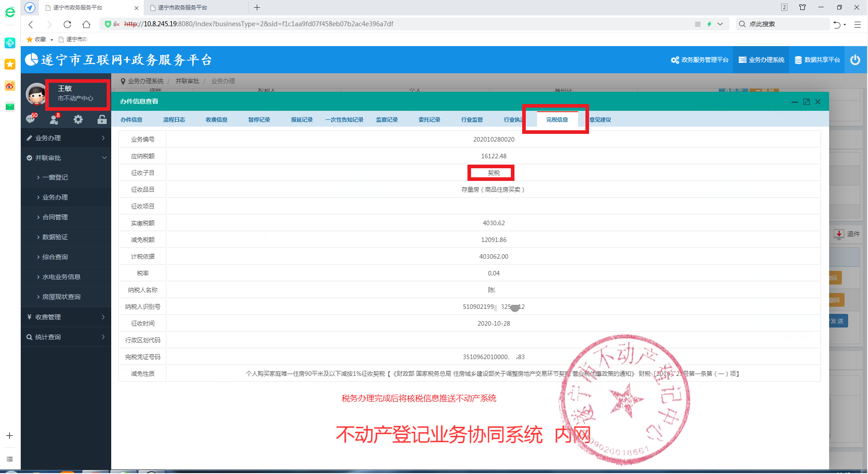Open the settings gear in sidebar
This screenshot has height=474, width=868.
(78, 119)
